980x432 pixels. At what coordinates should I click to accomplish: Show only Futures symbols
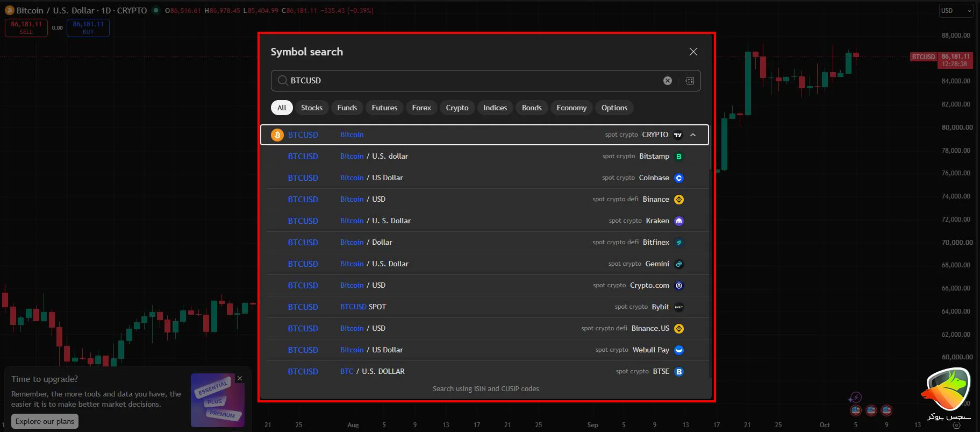[x=384, y=108]
